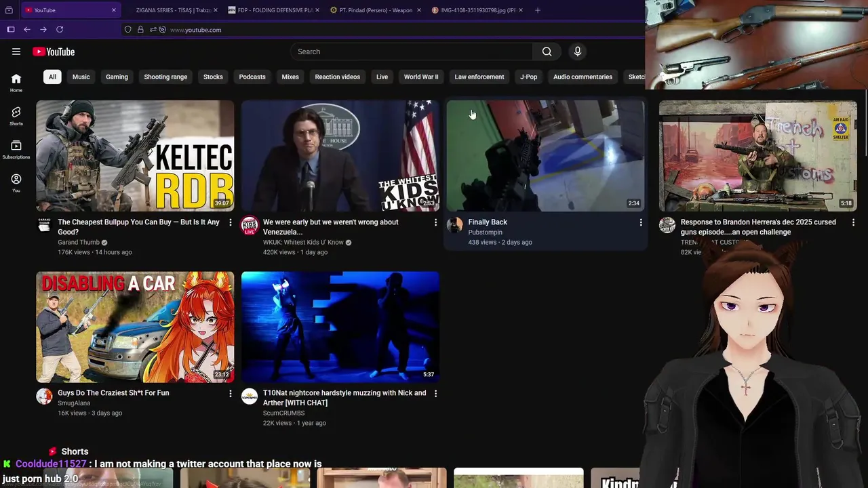
Task: Start voice search with microphone icon
Action: click(x=578, y=52)
